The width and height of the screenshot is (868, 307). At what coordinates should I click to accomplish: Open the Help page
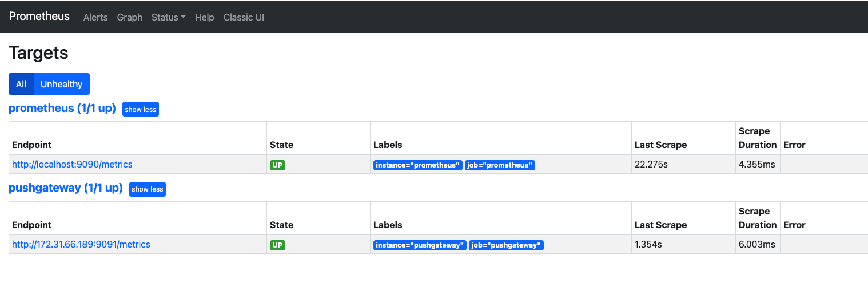tap(205, 17)
